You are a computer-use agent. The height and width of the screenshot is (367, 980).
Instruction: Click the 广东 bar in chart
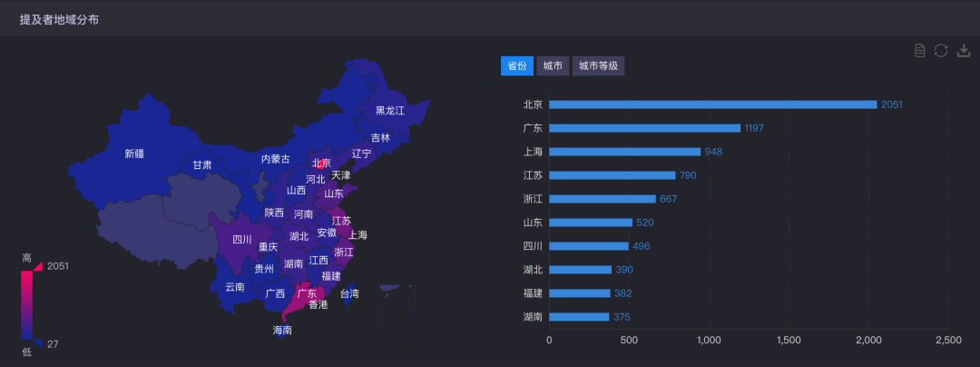645,128
